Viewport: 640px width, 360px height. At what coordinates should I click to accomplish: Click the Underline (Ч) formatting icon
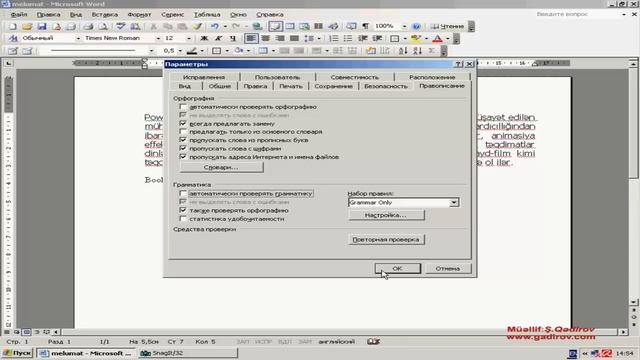[233, 38]
